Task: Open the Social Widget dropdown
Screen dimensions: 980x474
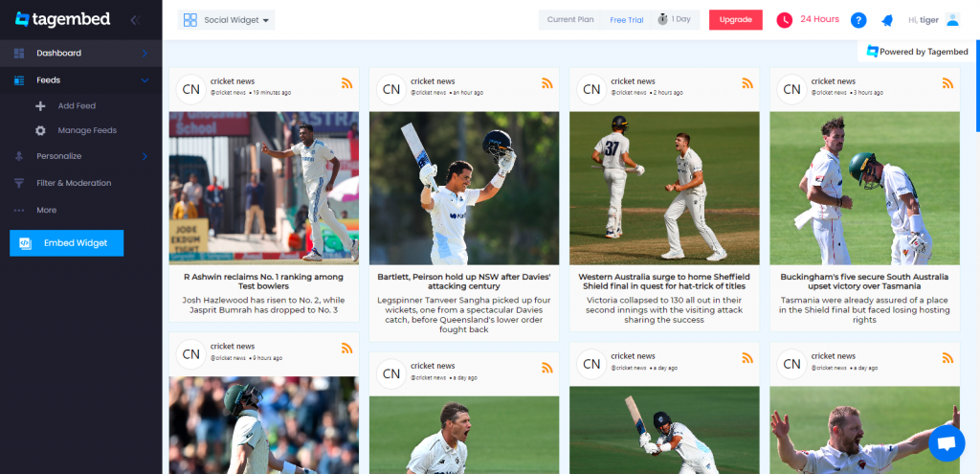Action: pyautogui.click(x=226, y=20)
